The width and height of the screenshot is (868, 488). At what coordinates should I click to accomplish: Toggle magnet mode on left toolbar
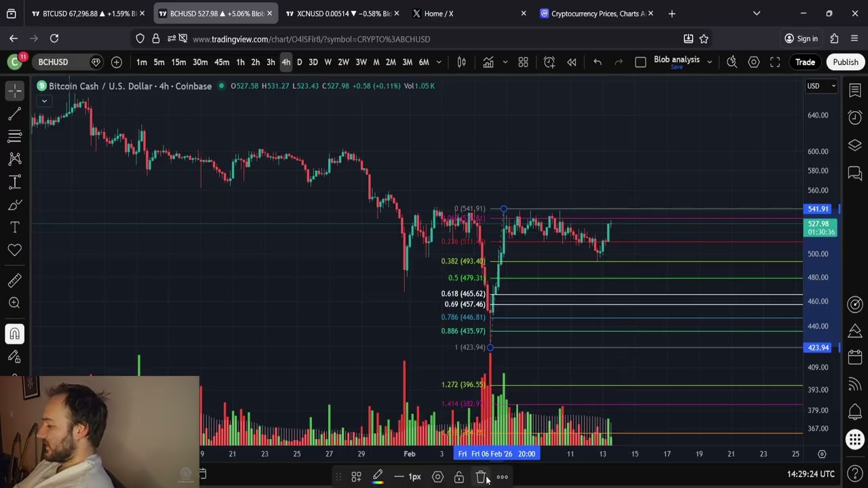coord(14,333)
